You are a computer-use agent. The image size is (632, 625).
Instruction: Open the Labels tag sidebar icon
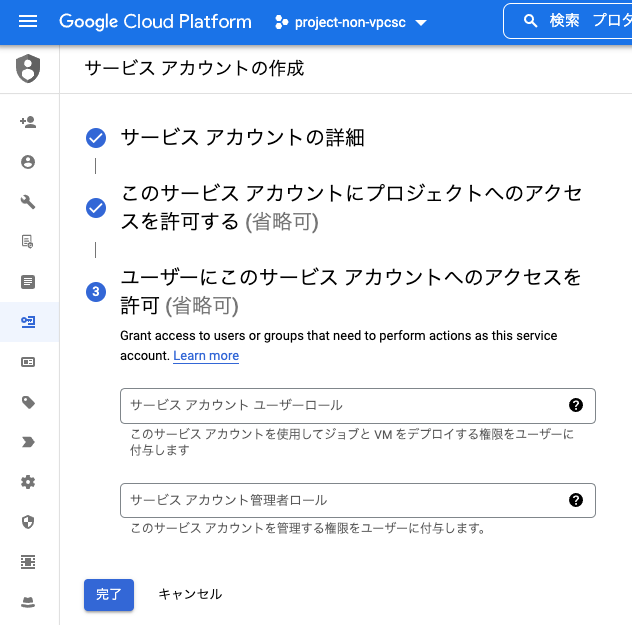pos(28,402)
